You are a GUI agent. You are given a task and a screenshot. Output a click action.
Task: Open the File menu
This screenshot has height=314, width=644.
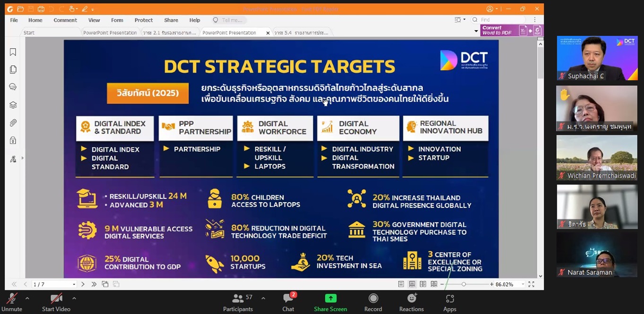click(14, 20)
